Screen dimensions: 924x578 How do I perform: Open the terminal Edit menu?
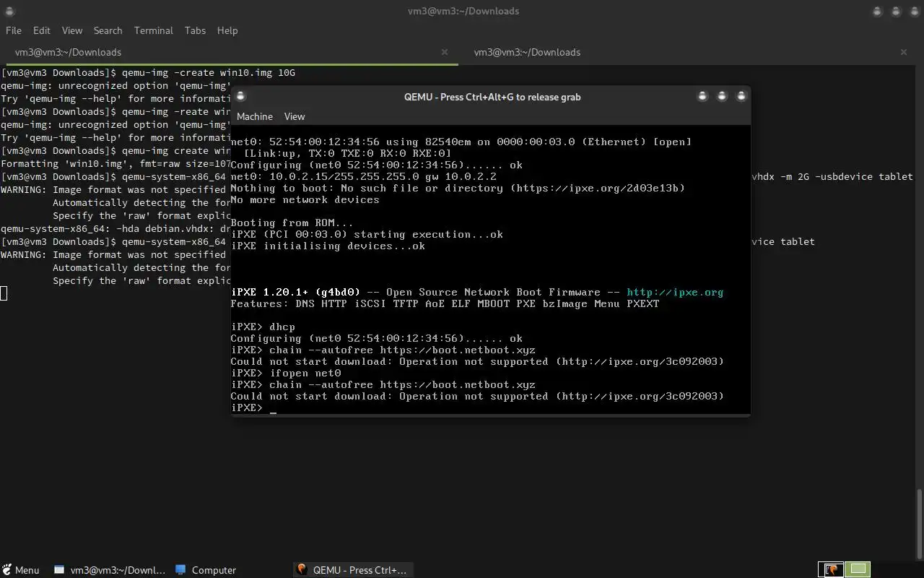pyautogui.click(x=42, y=30)
